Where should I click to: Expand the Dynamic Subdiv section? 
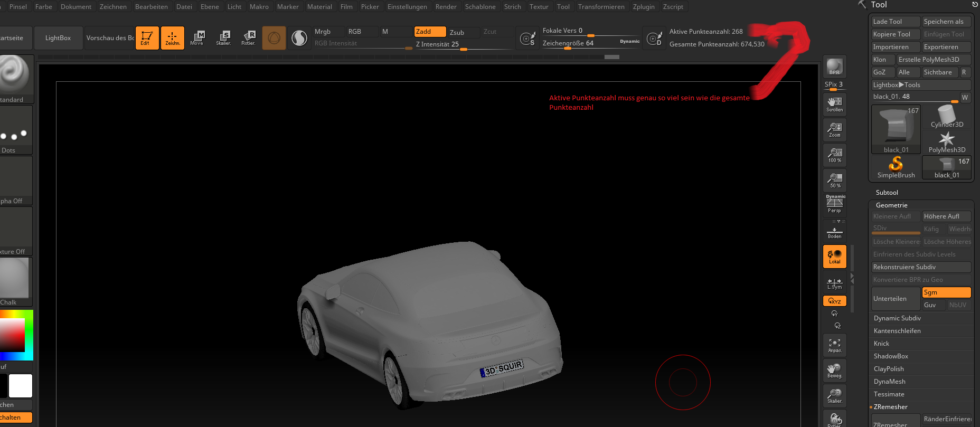[897, 318]
